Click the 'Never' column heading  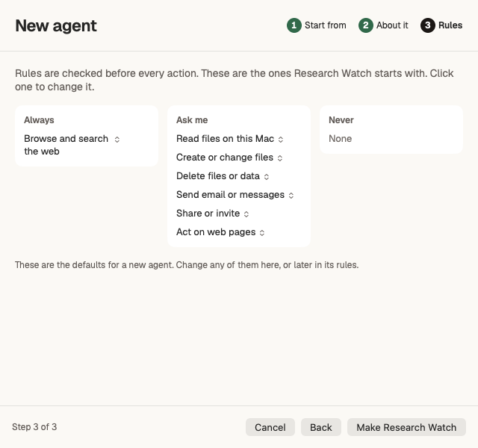coord(341,120)
